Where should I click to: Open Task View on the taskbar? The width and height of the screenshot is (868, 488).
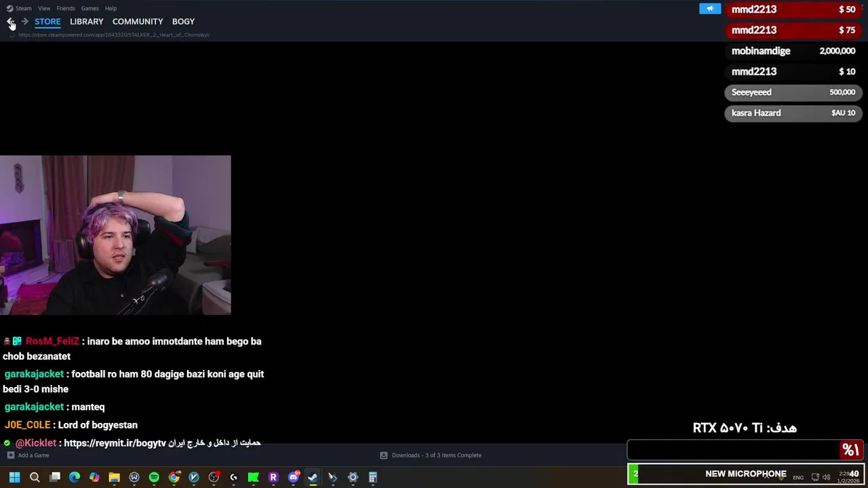[55, 477]
